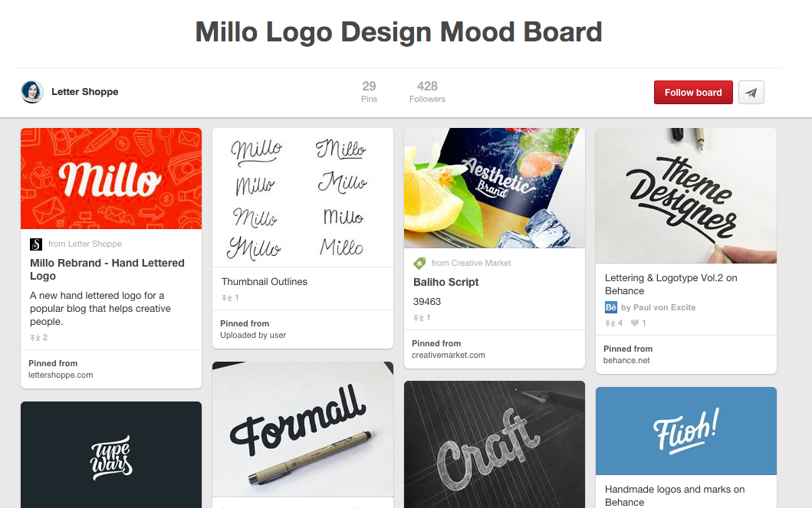The height and width of the screenshot is (508, 812).
Task: Click the heart likes icon on Lettering pin
Action: (635, 323)
